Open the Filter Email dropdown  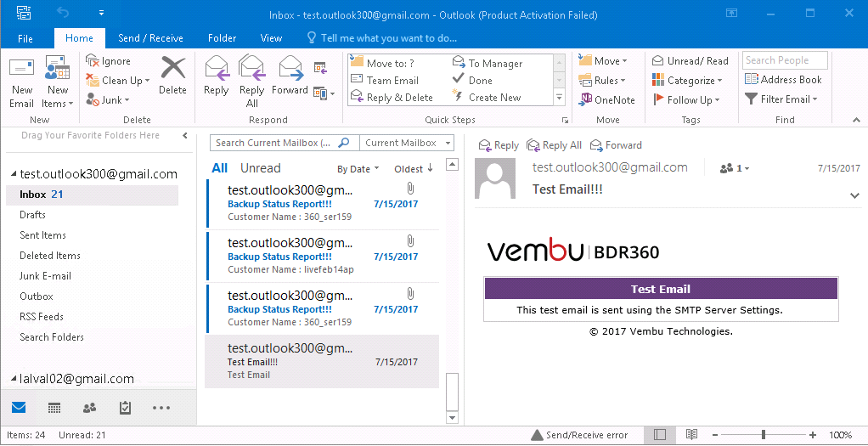point(781,99)
